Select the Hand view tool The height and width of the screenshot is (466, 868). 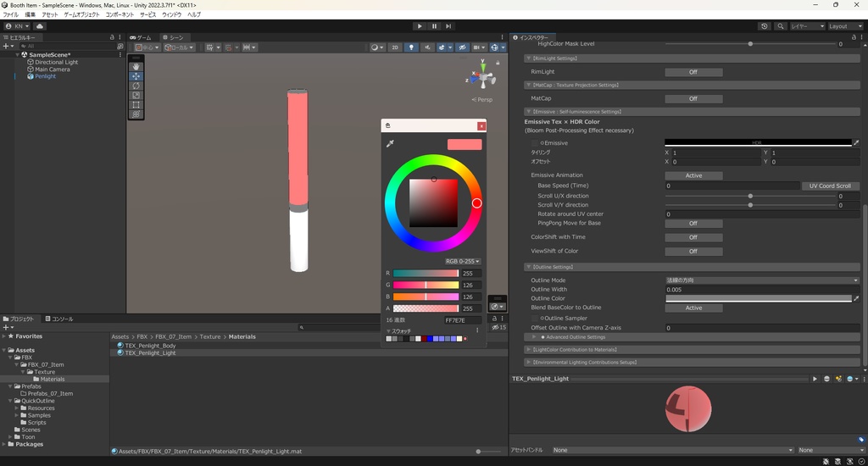136,66
